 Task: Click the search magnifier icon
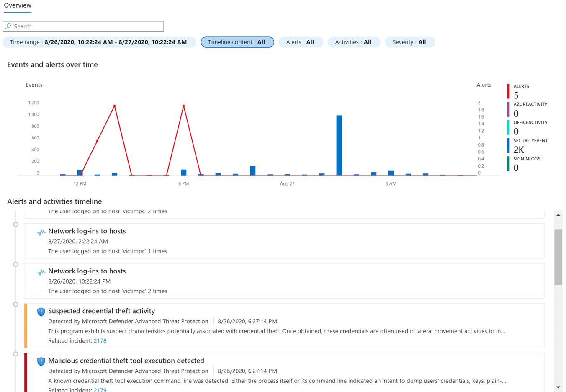point(8,26)
